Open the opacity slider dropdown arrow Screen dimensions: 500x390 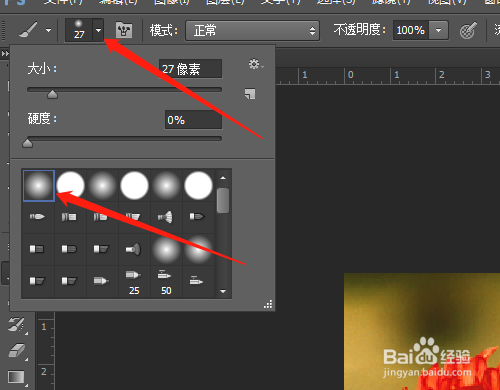point(439,30)
